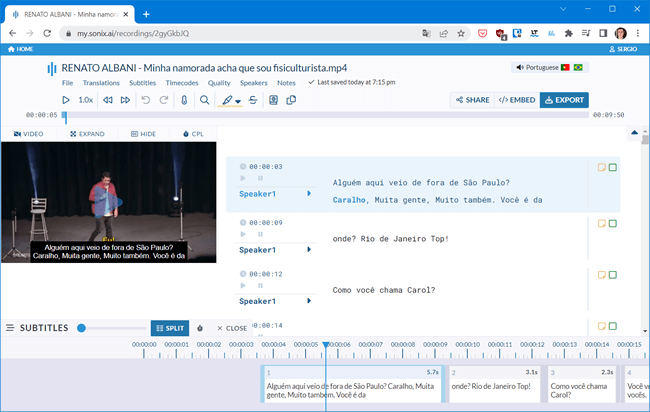Tick the green checkbox for first paragraph

(x=613, y=167)
